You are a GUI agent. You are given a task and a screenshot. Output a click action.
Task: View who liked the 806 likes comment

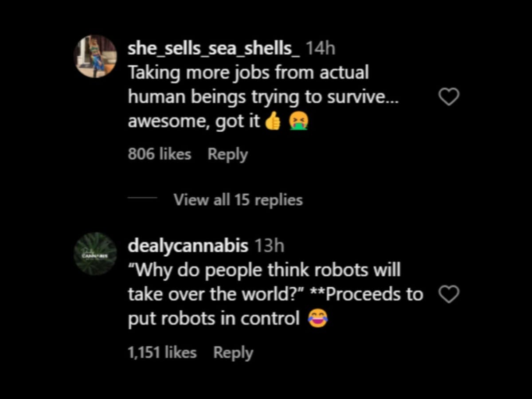159,154
